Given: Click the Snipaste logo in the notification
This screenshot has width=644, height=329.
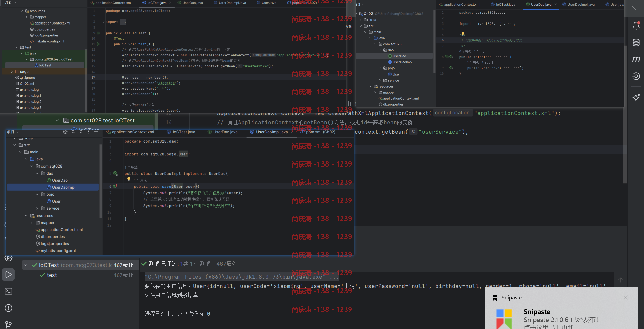Looking at the screenshot, I should coord(504,318).
